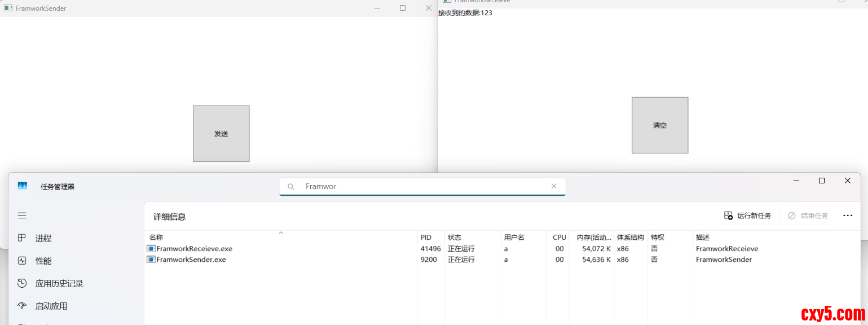
Task: Open 应用历史记录 in the sidebar
Action: coord(59,283)
